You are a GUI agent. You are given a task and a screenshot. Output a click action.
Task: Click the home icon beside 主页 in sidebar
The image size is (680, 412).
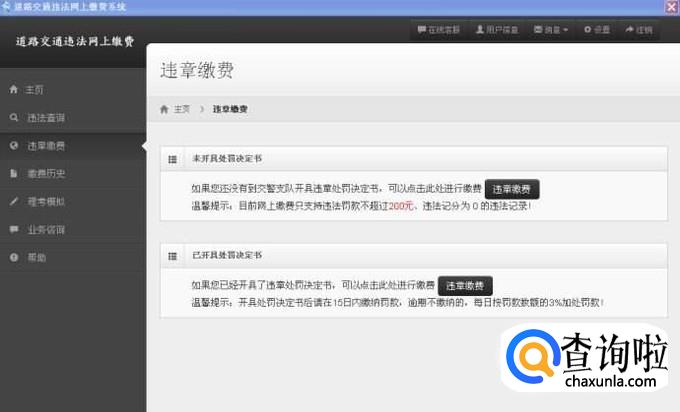click(13, 89)
